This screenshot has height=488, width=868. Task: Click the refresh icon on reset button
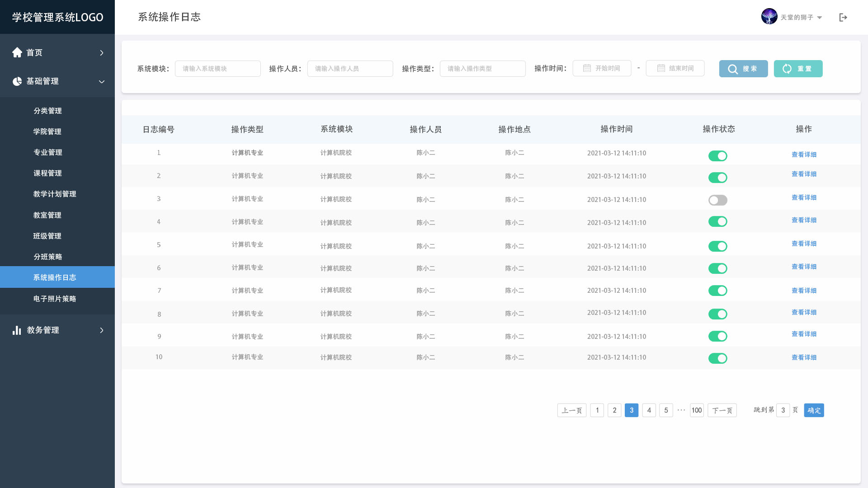point(787,69)
